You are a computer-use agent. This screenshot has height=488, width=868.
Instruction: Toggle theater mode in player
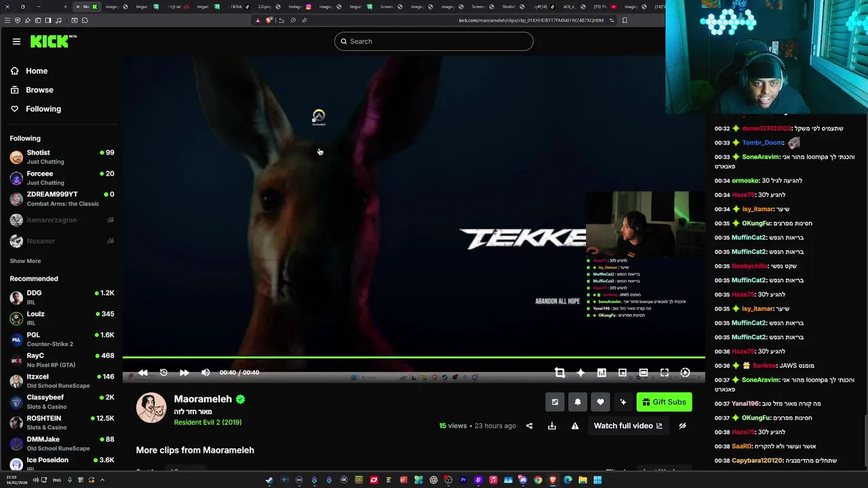click(x=644, y=372)
